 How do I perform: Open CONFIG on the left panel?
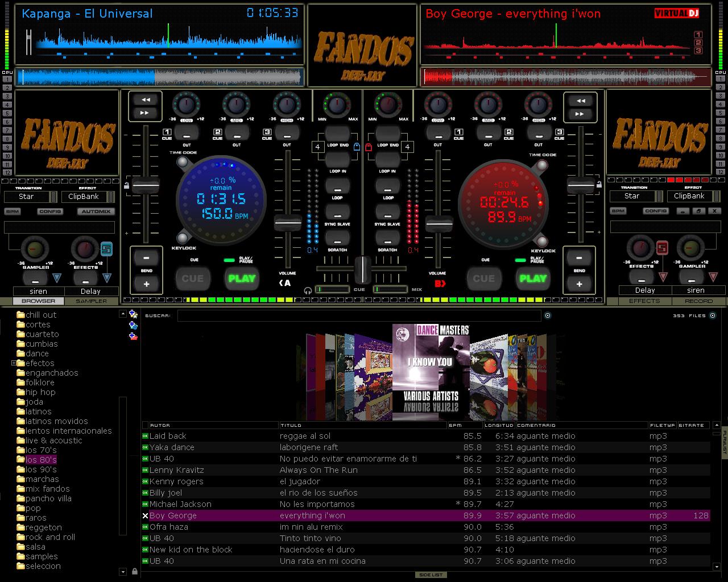(50, 211)
